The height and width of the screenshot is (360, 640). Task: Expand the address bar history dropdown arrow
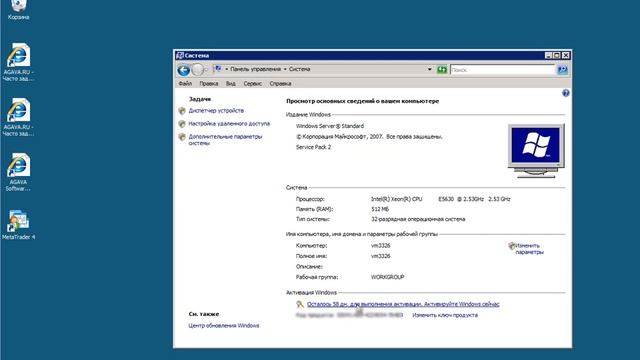[x=429, y=69]
